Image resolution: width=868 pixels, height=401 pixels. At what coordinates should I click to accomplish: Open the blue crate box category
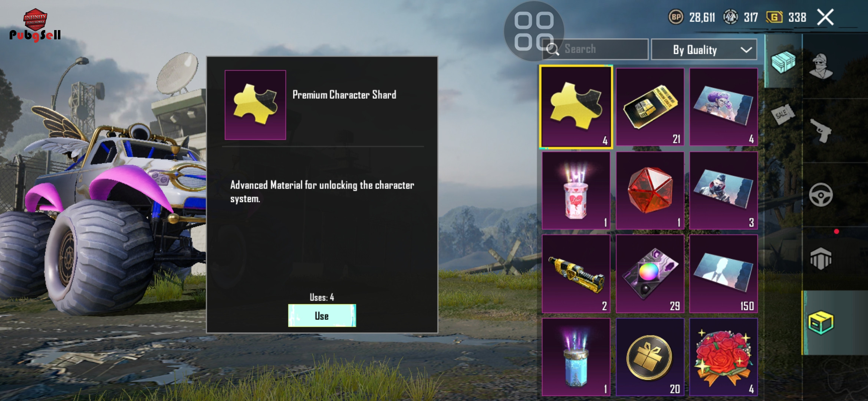(x=783, y=62)
